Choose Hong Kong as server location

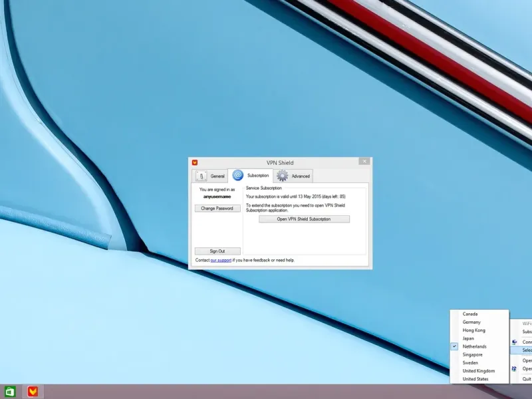pos(479,331)
